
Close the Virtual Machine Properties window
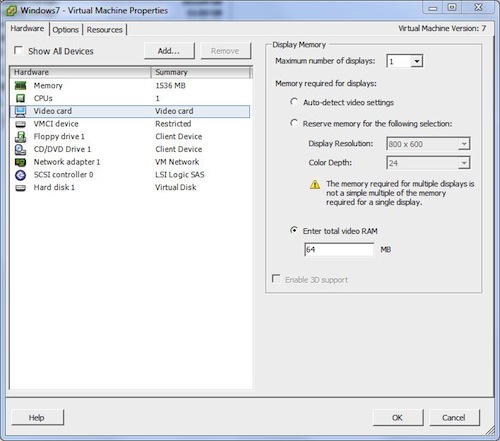478,7
